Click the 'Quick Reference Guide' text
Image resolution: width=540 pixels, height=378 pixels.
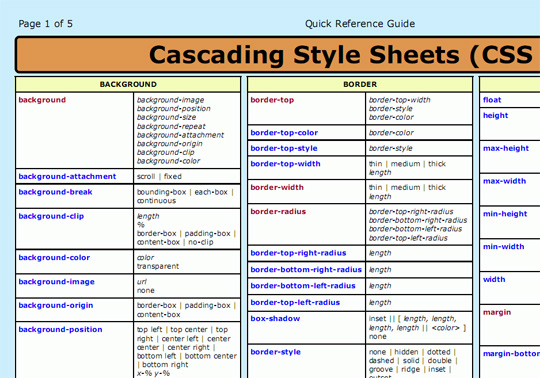[x=360, y=24]
